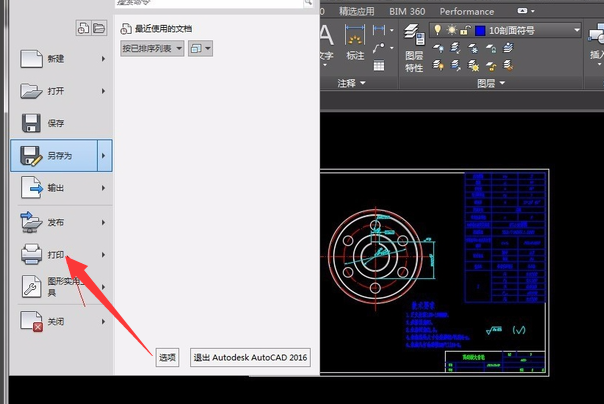Open the leader tool dropdown arrow
This screenshot has height=404, width=604.
[392, 48]
